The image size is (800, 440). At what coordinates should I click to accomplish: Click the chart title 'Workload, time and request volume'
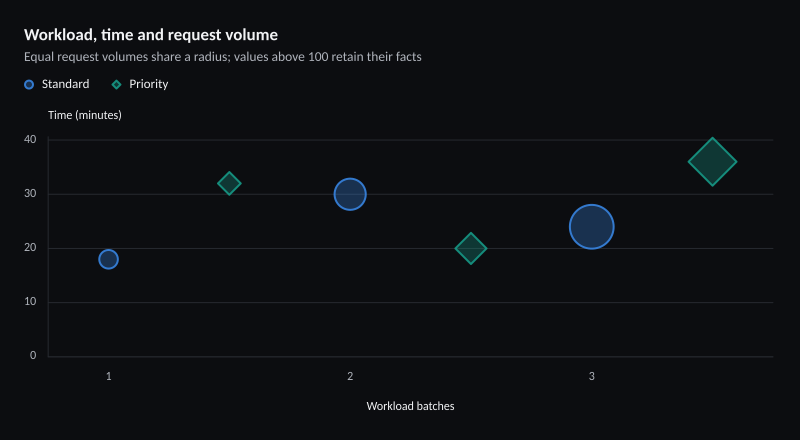(151, 35)
